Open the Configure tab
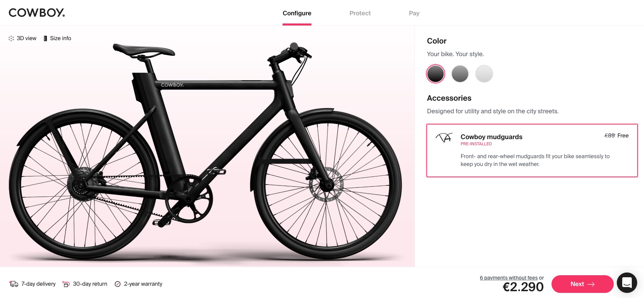The width and height of the screenshot is (644, 298). (x=296, y=13)
